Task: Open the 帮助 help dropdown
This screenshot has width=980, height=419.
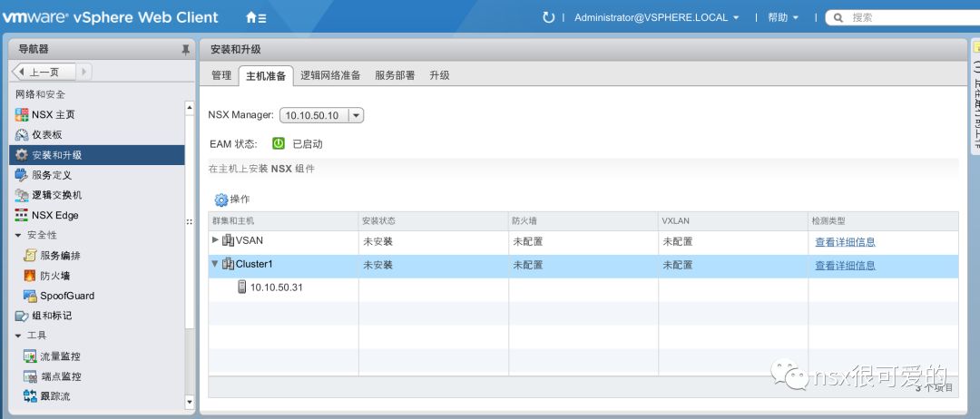Action: [x=783, y=17]
